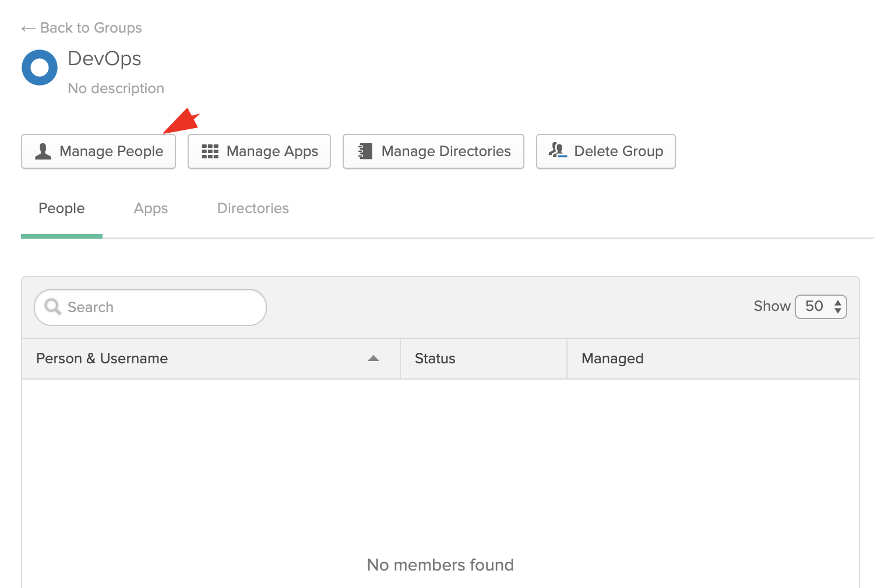Switch to the Apps tab
Screen dimensions: 874x588
tap(151, 208)
